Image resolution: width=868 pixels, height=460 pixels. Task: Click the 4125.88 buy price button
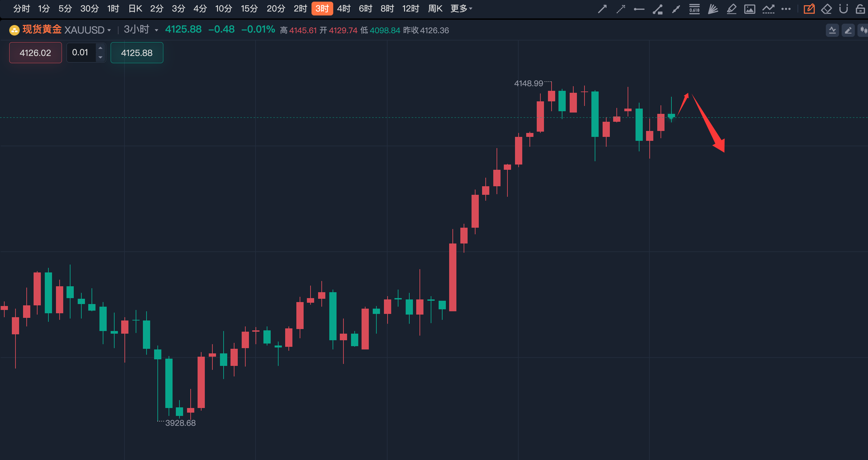(x=137, y=53)
